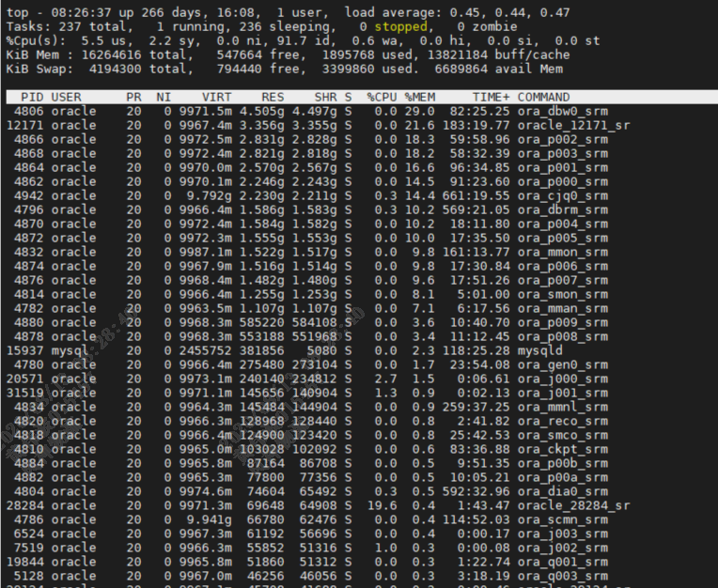Click the 4.505g RES value
This screenshot has height=588, width=718.
pos(262,111)
